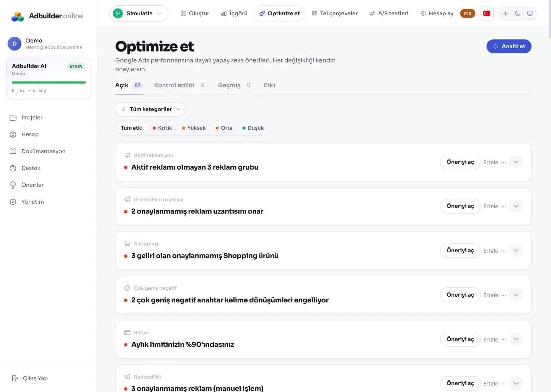Click the Demo user avatar
This screenshot has width=551, height=392.
click(x=15, y=44)
